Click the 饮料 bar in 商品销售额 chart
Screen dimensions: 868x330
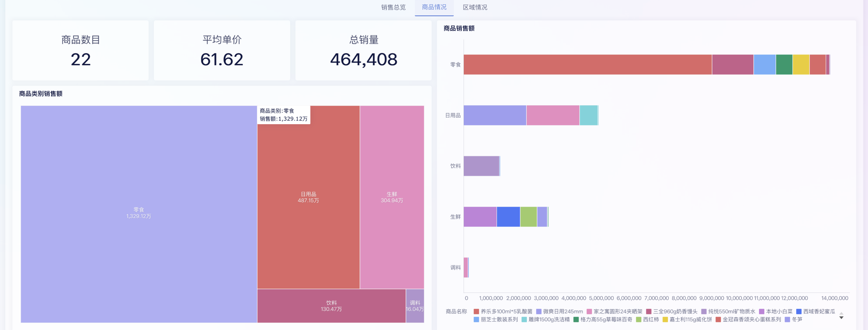click(482, 166)
